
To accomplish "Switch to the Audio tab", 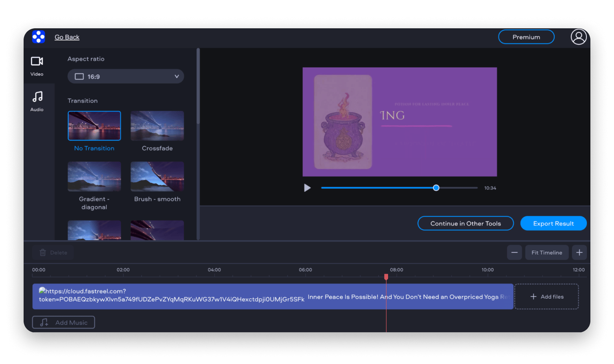I will pyautogui.click(x=37, y=101).
